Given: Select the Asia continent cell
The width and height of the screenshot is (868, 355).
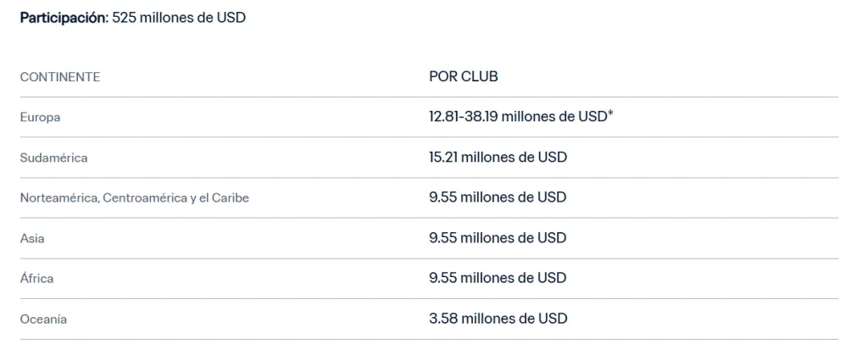Looking at the screenshot, I should 32,239.
